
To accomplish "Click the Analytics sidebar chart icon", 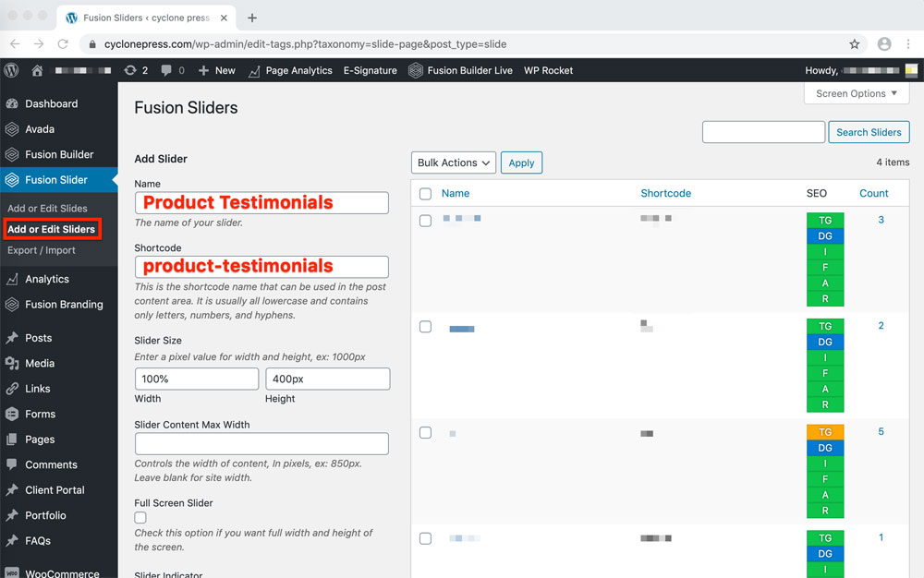I will 12,279.
